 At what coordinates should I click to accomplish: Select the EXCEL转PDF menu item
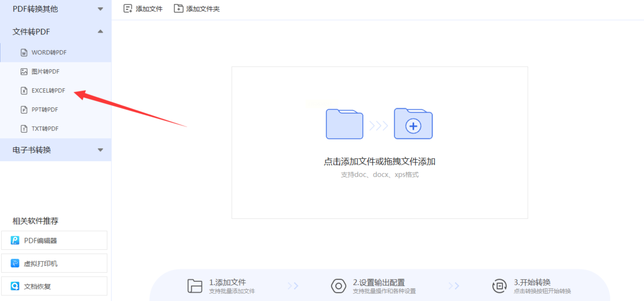tap(48, 90)
